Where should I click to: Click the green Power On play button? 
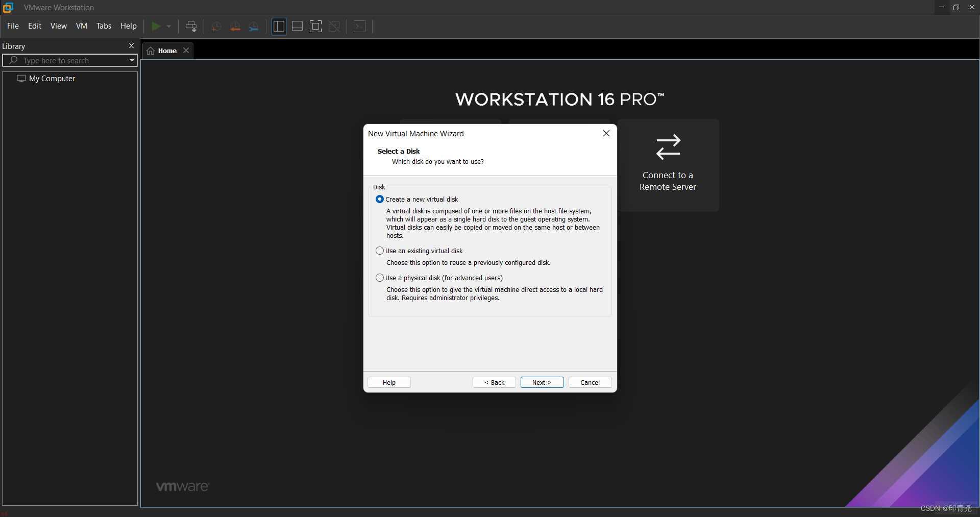156,26
